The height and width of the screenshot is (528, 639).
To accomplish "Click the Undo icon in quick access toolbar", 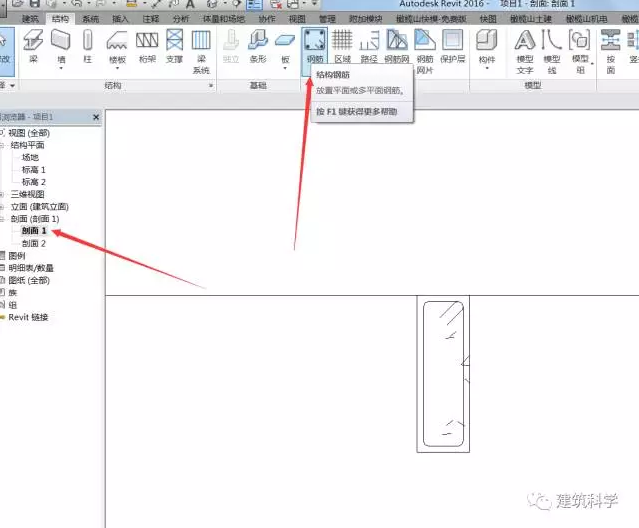I will coord(77,4).
